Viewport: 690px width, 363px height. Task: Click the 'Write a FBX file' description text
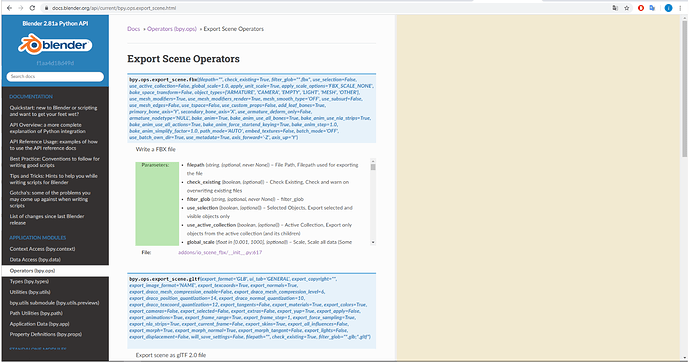point(155,150)
